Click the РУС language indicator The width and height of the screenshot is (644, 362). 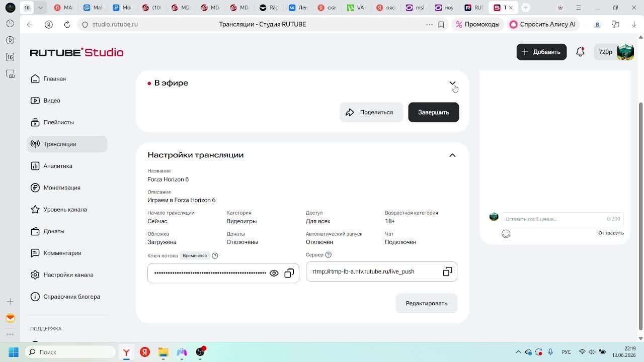click(566, 352)
